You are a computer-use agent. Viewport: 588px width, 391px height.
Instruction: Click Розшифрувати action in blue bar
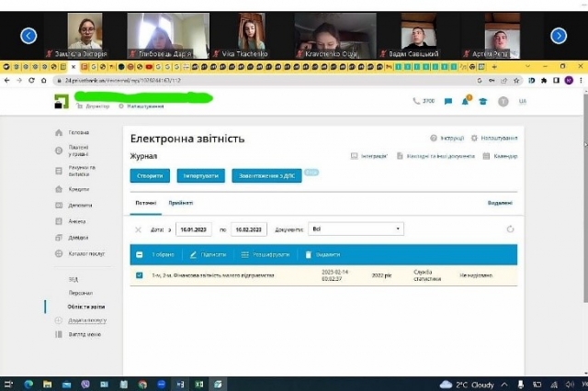pos(266,254)
